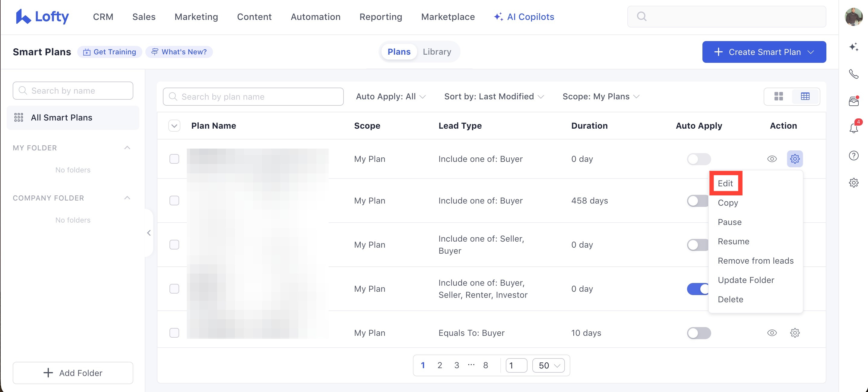Viewport: 868px width, 392px height.
Task: Click the Add Folder button
Action: pos(73,373)
